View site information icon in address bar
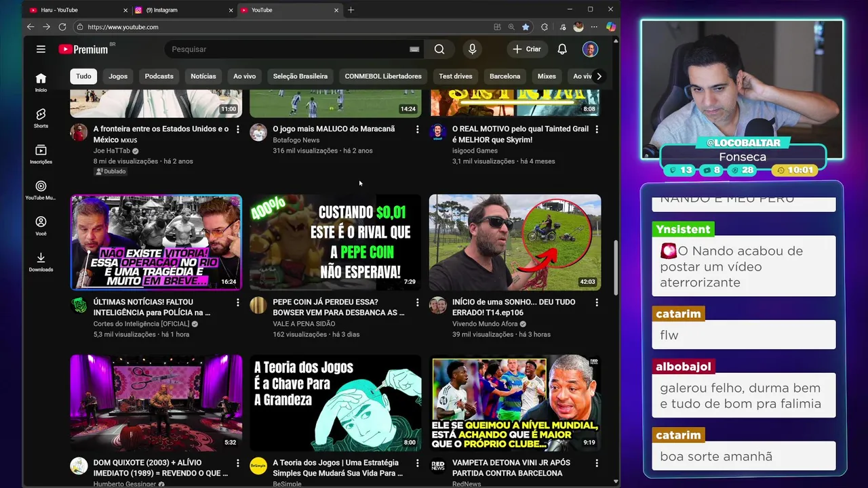868x488 pixels. [x=80, y=27]
